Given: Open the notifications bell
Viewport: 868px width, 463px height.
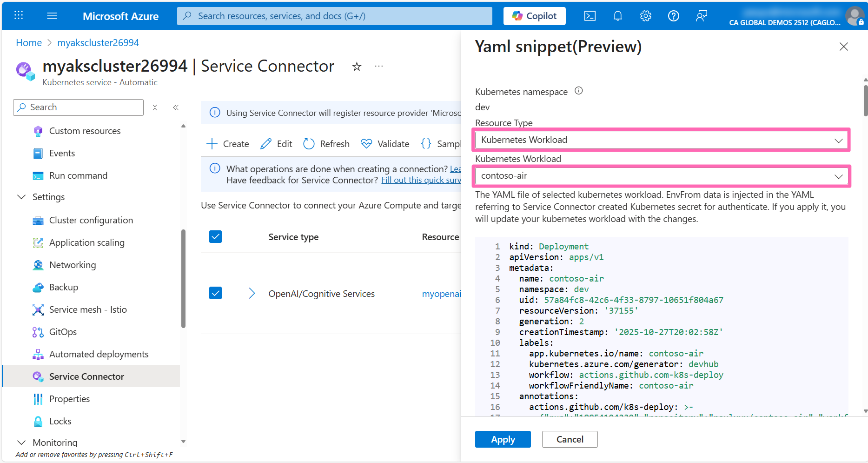Looking at the screenshot, I should [617, 15].
